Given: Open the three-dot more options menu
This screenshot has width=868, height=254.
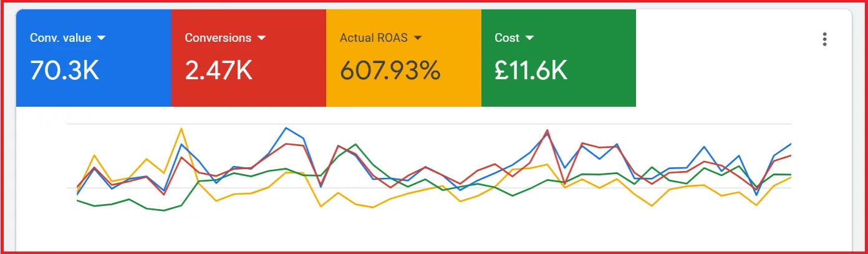Looking at the screenshot, I should (x=824, y=39).
